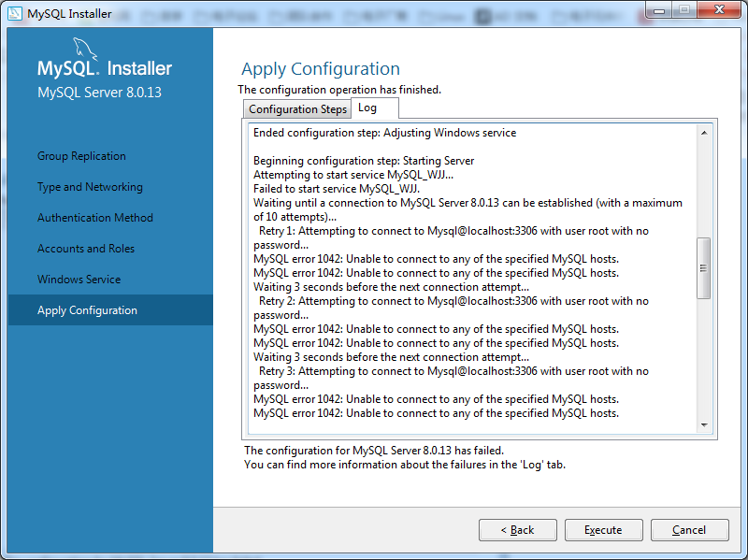The width and height of the screenshot is (748, 560).
Task: Minimize the MySQL Installer window
Action: pos(659,10)
